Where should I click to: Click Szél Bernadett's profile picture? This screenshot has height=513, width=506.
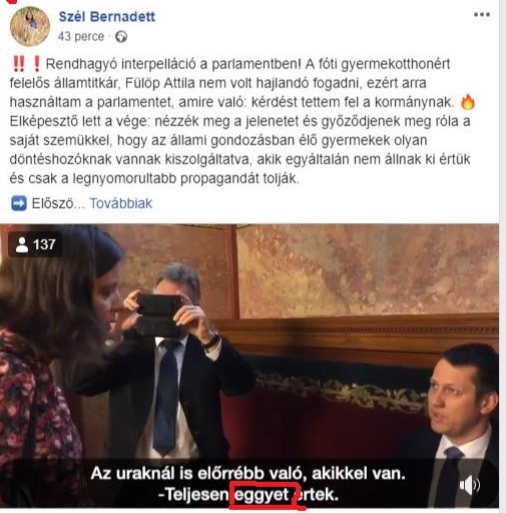tap(30, 26)
